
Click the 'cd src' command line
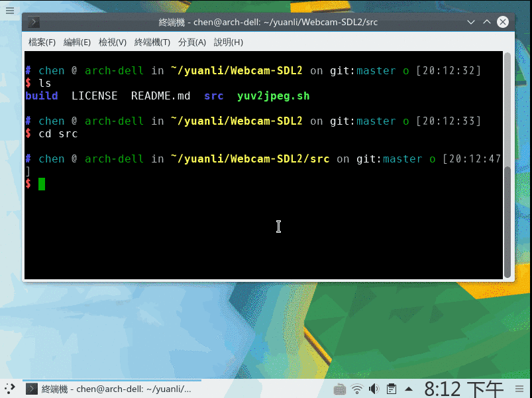[58, 134]
